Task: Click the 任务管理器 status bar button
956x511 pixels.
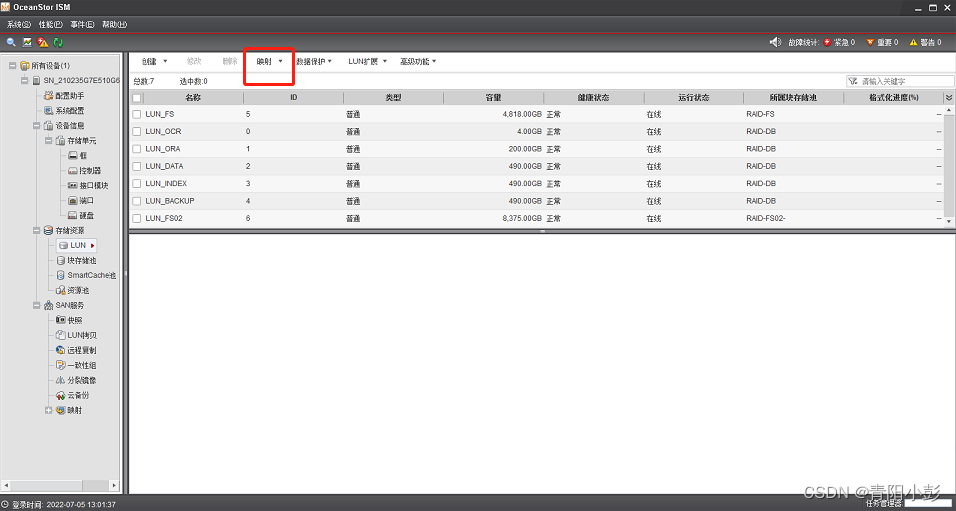Action: (883, 504)
